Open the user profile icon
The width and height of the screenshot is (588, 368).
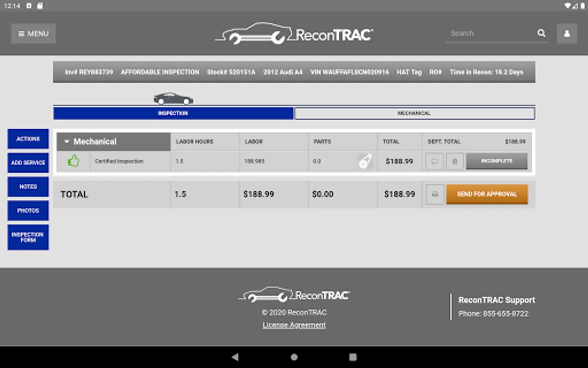pos(567,34)
